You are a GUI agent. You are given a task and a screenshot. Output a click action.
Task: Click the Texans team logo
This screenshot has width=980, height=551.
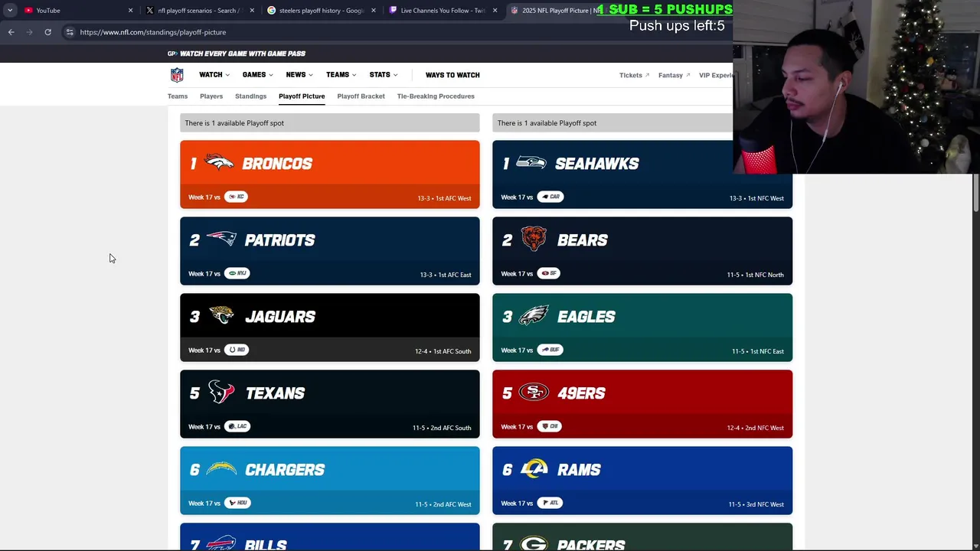pos(221,392)
